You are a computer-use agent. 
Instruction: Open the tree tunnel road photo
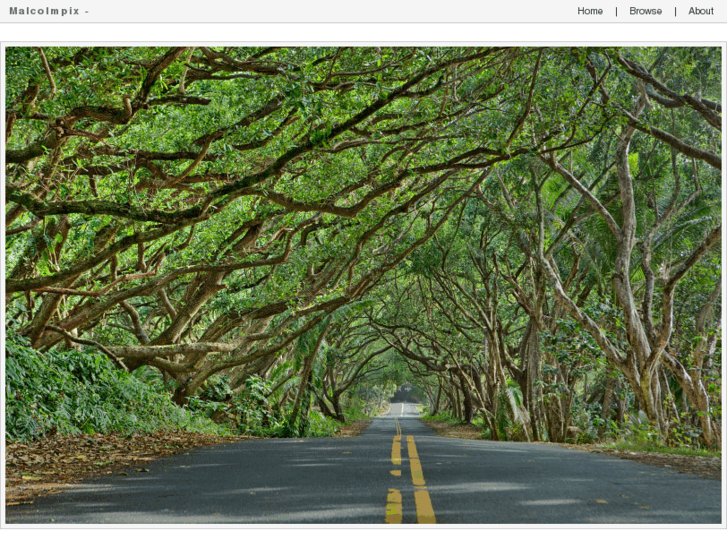(x=364, y=285)
